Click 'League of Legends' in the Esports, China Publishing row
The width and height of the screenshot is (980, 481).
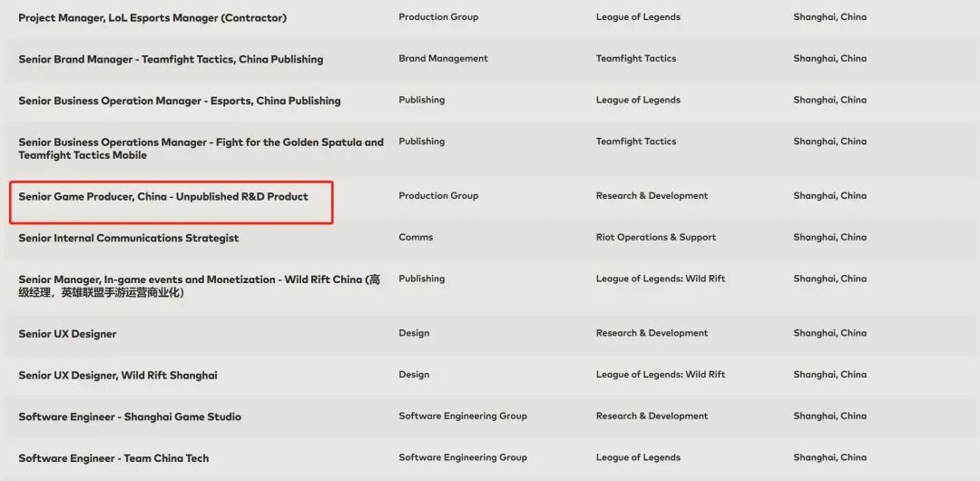(638, 100)
